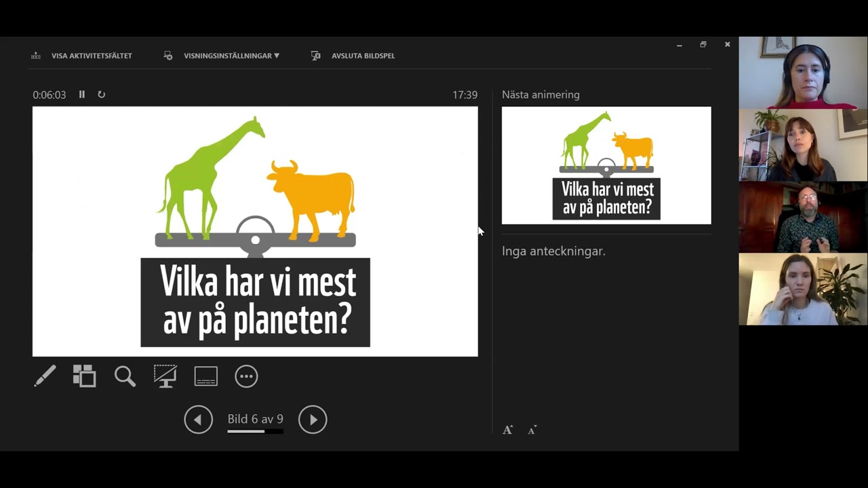Open the see all slides grid
This screenshot has width=868, height=488.
(x=85, y=376)
